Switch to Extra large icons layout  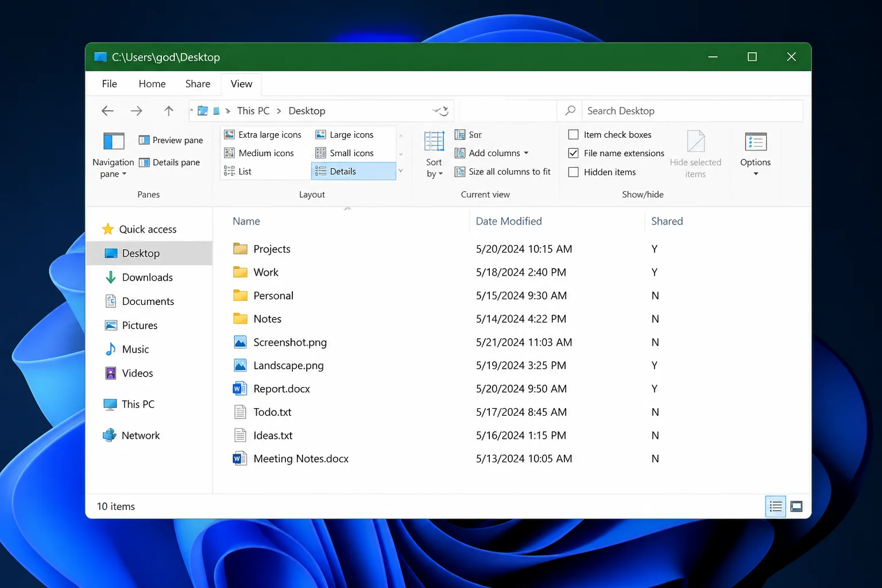tap(262, 134)
